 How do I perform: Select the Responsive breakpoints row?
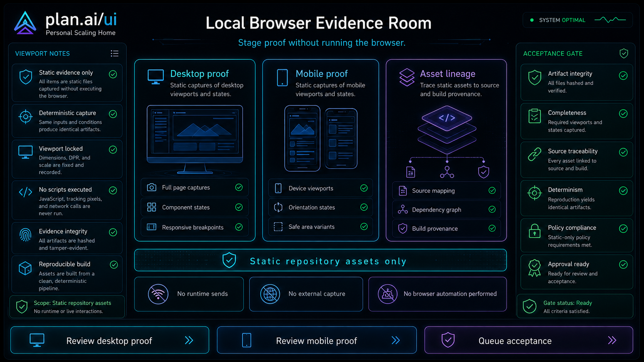click(x=195, y=227)
